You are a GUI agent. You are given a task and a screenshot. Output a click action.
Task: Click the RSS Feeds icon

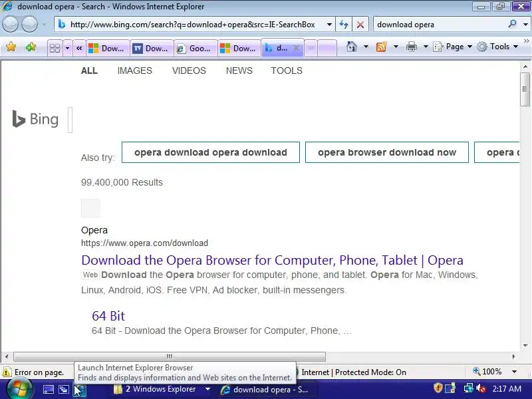click(x=381, y=46)
